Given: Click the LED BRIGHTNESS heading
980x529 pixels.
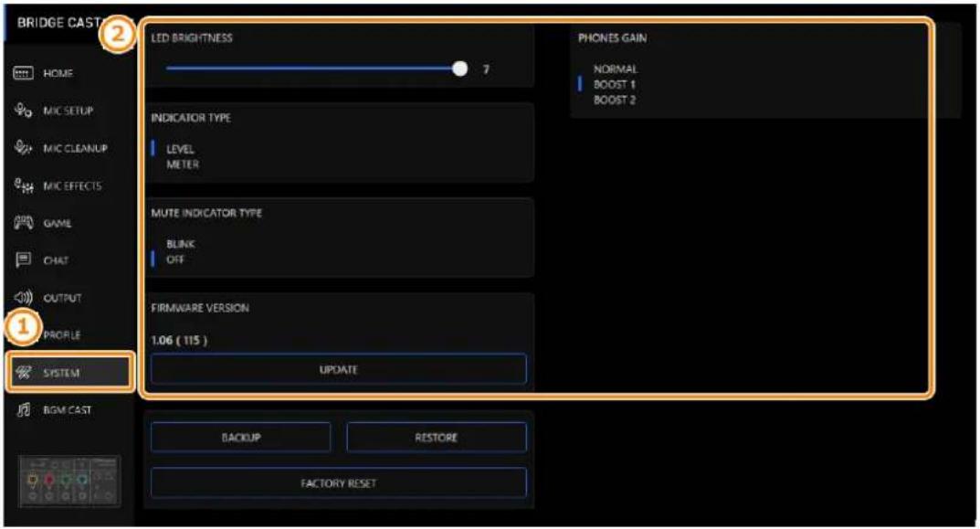Looking at the screenshot, I should coord(192,38).
